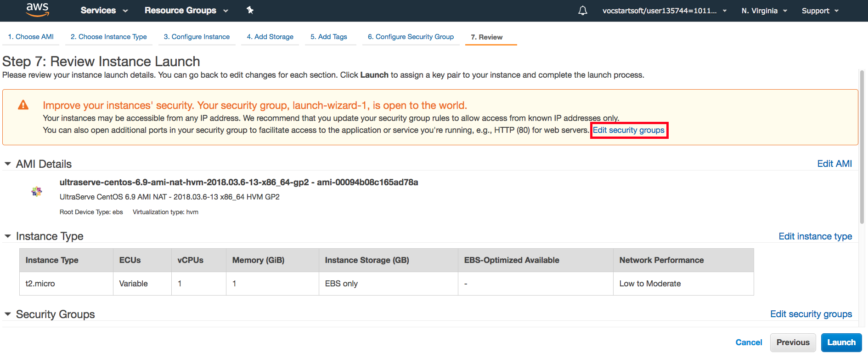Image resolution: width=868 pixels, height=359 pixels.
Task: Click the Cancel link
Action: click(x=749, y=342)
